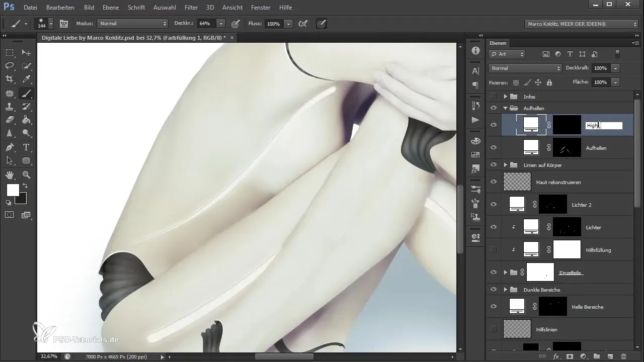
Task: Click the background color swatch
Action: coord(21,199)
